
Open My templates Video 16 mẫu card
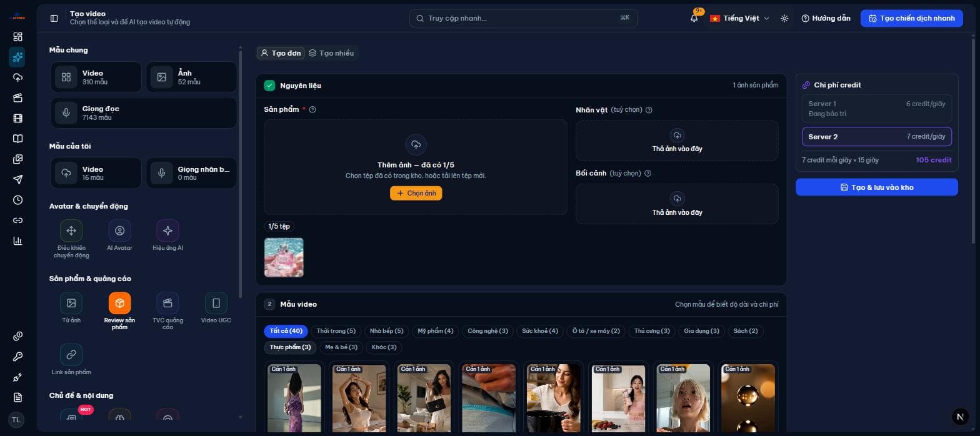[96, 173]
